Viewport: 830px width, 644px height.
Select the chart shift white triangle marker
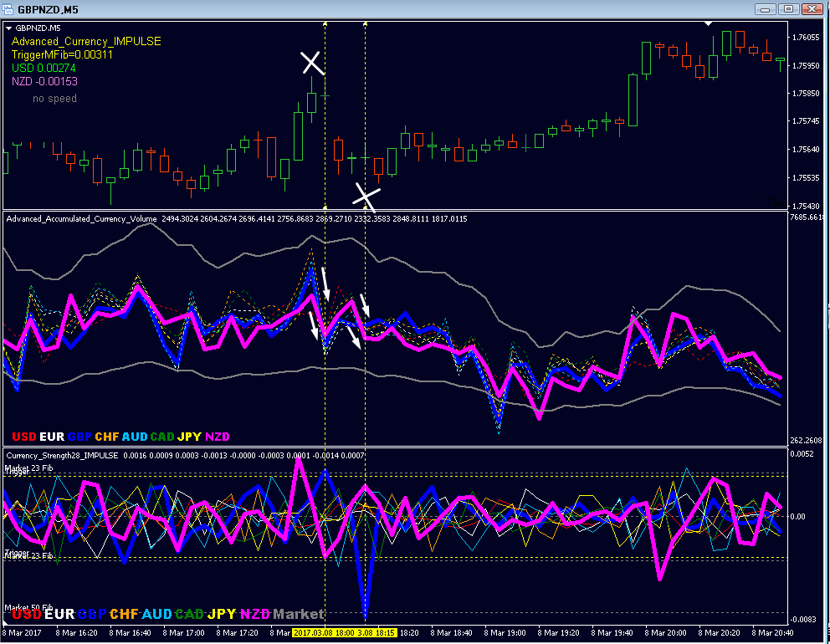point(708,23)
